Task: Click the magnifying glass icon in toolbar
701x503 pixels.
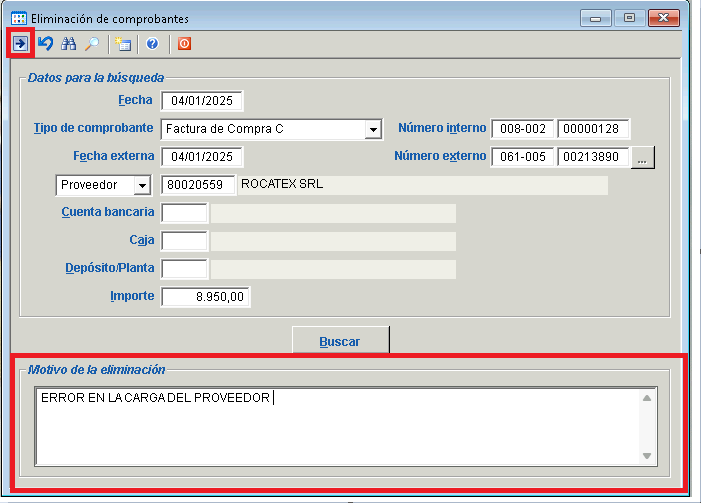Action: point(91,44)
